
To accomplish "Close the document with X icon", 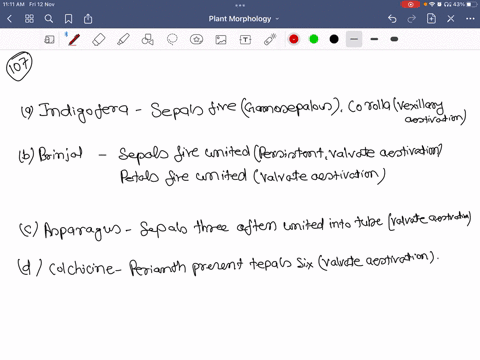I will pyautogui.click(x=451, y=19).
